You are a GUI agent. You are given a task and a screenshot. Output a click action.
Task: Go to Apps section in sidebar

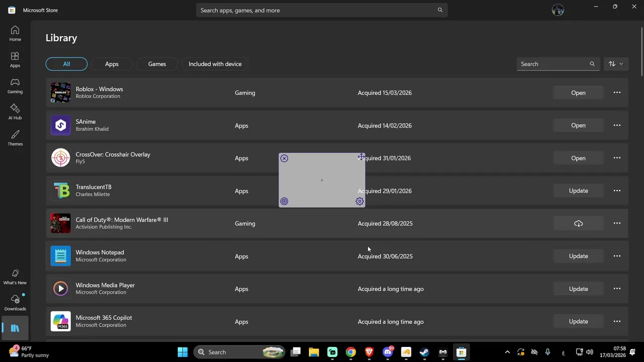pyautogui.click(x=15, y=60)
